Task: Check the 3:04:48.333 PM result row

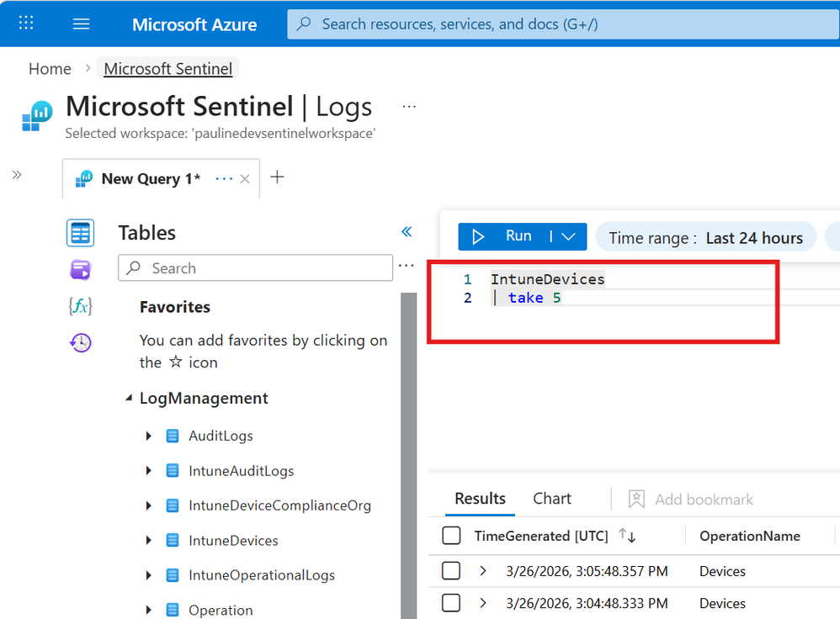Action: tap(451, 603)
